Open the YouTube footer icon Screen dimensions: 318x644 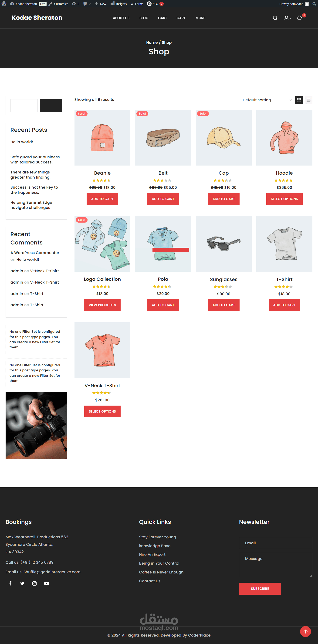coord(47,583)
